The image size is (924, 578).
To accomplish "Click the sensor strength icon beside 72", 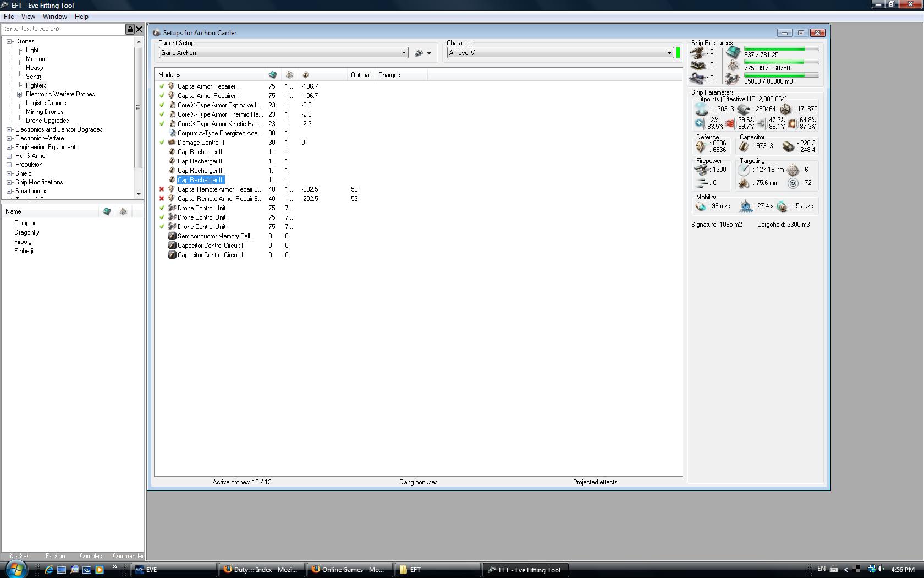I will 793,183.
